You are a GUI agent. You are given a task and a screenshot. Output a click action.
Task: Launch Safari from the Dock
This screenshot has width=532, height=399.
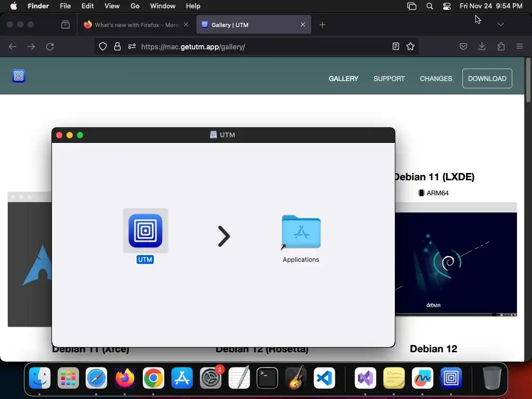[x=96, y=378]
